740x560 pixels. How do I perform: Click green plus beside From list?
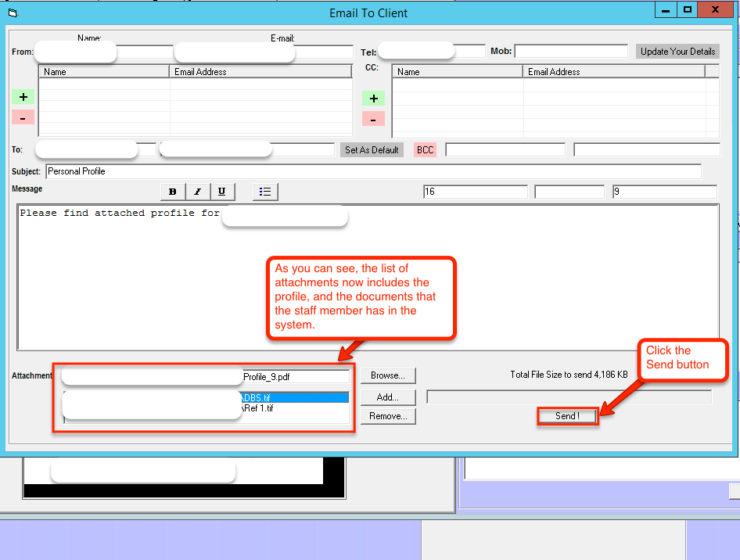coord(23,97)
